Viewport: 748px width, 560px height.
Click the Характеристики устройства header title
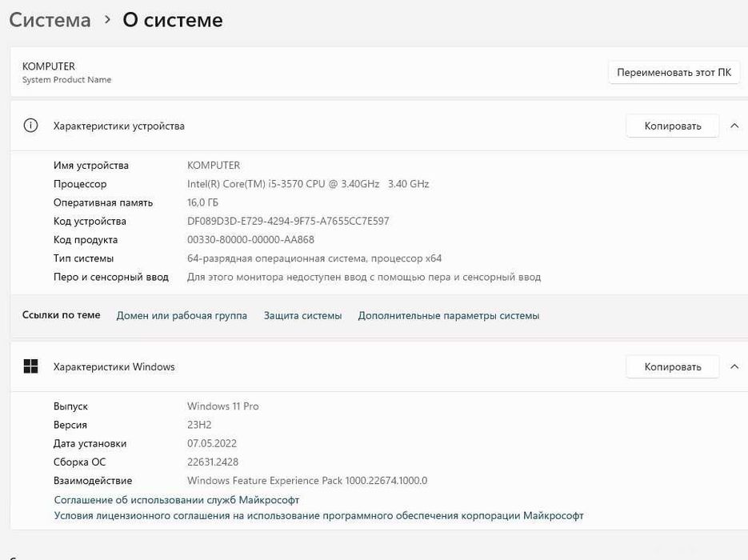118,126
